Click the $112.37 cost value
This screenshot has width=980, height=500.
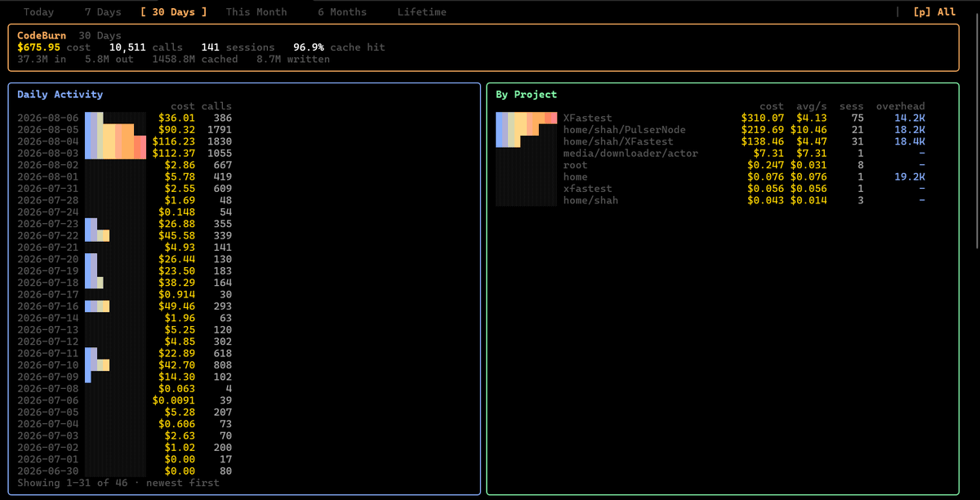[x=173, y=154]
